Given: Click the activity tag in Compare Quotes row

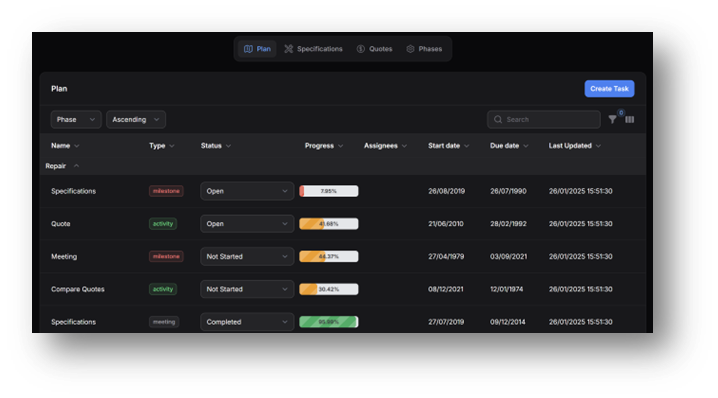Looking at the screenshot, I should click(x=163, y=289).
